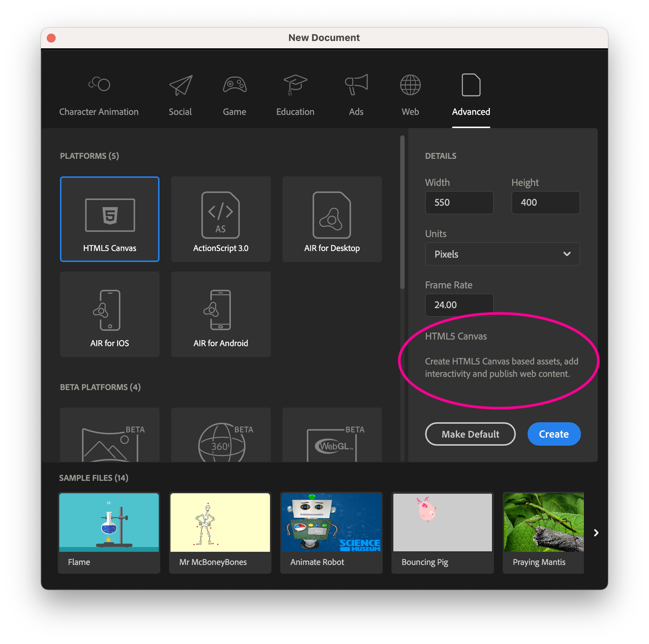Switch to the Web presets tab
The image size is (649, 644).
pos(410,95)
